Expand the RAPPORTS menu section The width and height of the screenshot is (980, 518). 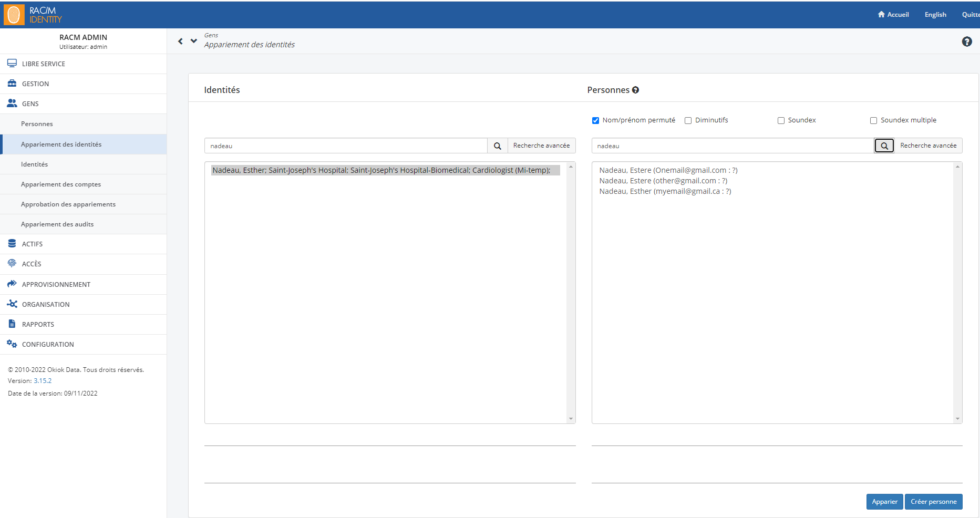coord(84,324)
